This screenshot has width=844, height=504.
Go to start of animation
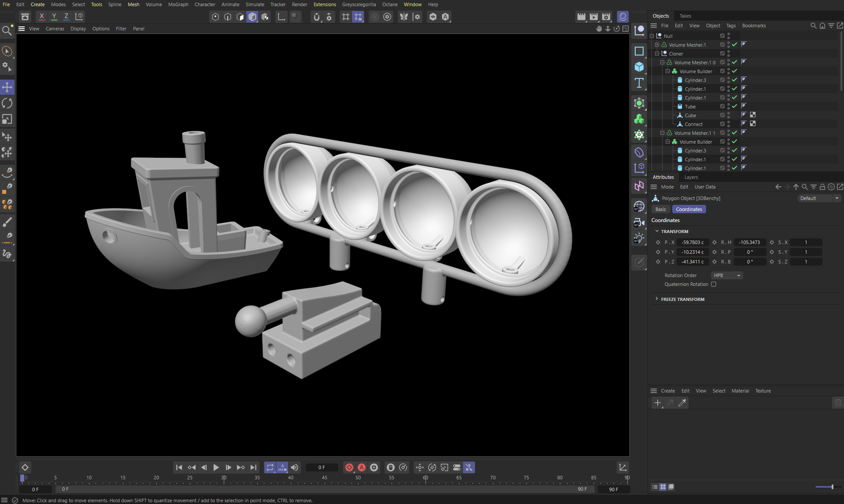pos(179,467)
